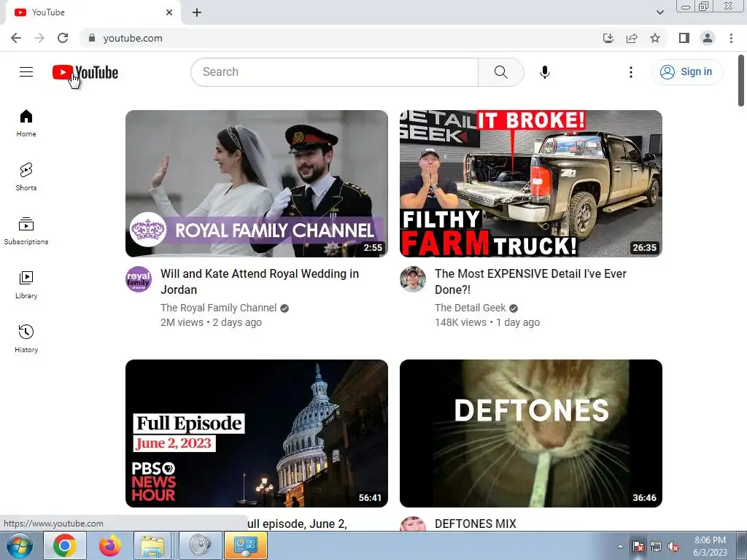Go back with browser back arrow

tap(16, 38)
